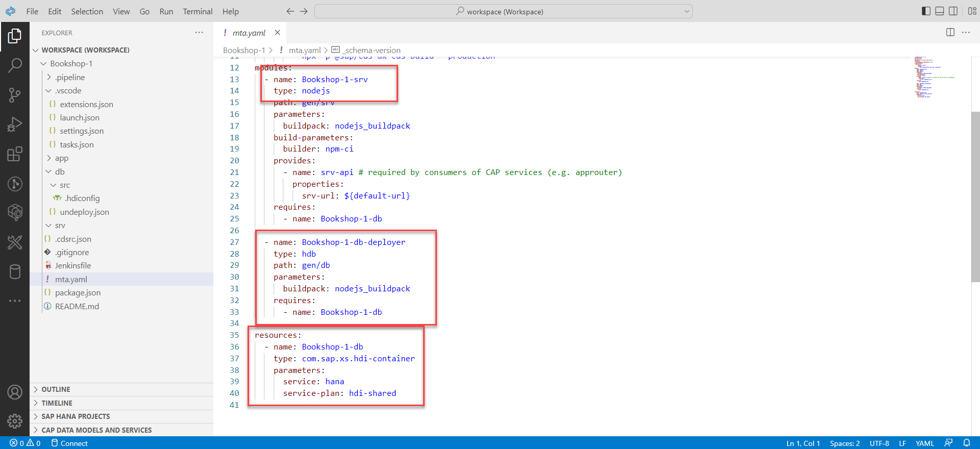Open the Go menu
The width and height of the screenshot is (980, 449).
144,11
